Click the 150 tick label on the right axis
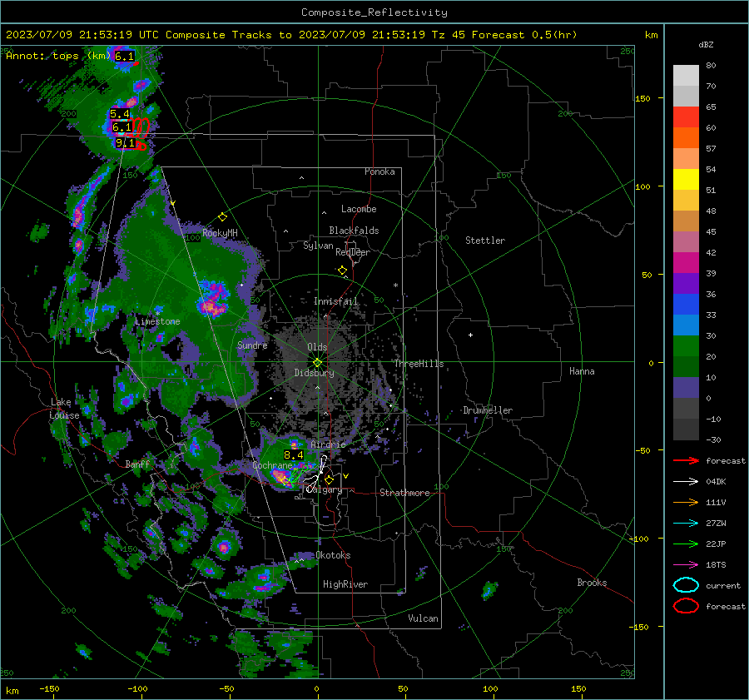 (x=643, y=98)
